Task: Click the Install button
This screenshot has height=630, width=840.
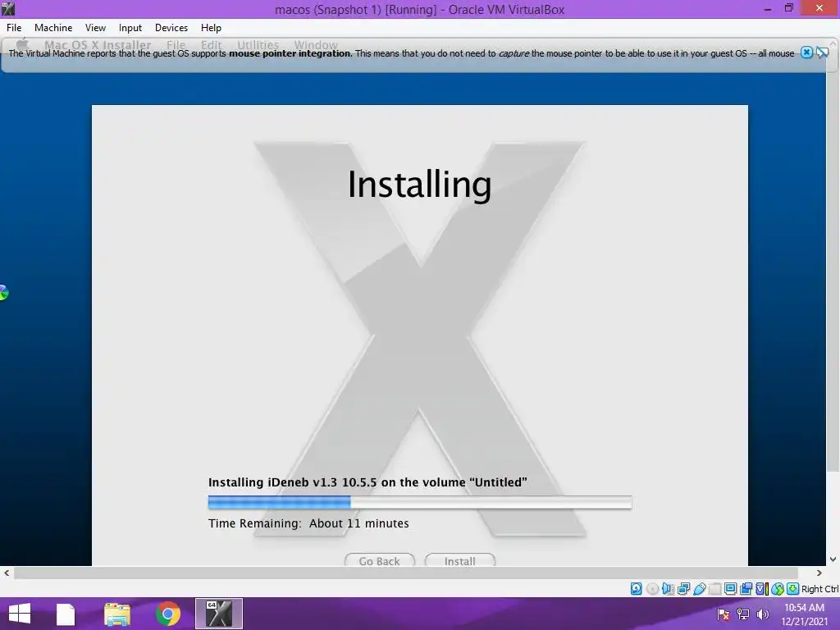Action: (459, 560)
